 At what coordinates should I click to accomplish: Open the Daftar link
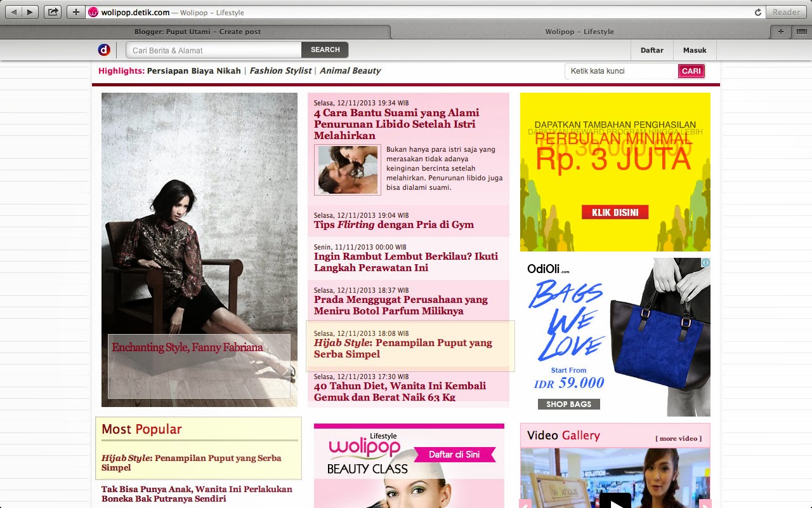[652, 50]
